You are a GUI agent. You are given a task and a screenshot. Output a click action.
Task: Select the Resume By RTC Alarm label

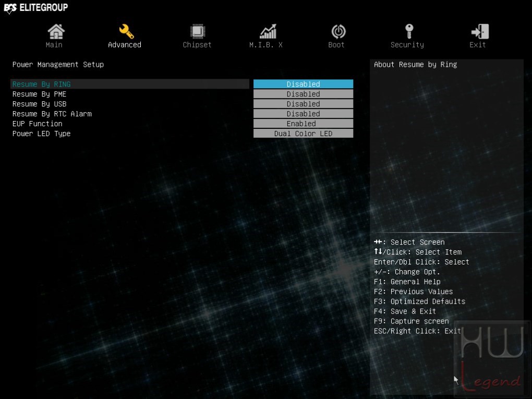pyautogui.click(x=52, y=114)
